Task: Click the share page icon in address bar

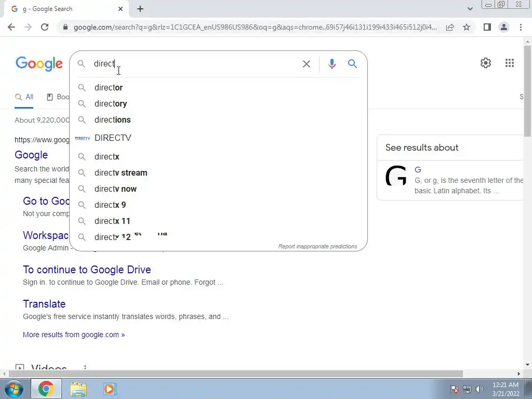Action: coord(450,27)
